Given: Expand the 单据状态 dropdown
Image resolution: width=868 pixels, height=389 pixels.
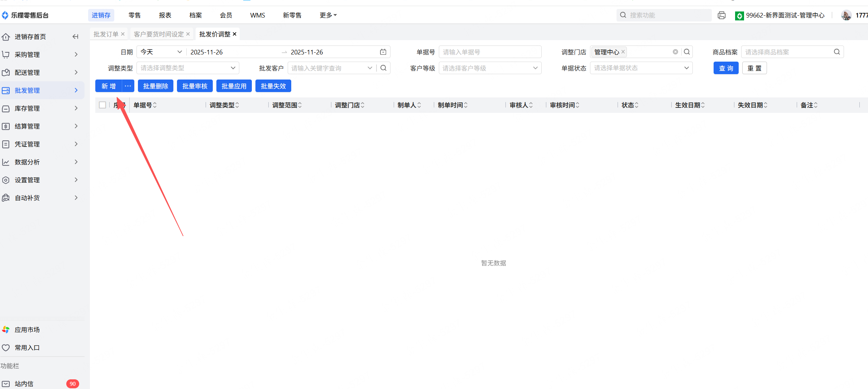Looking at the screenshot, I should (x=641, y=68).
